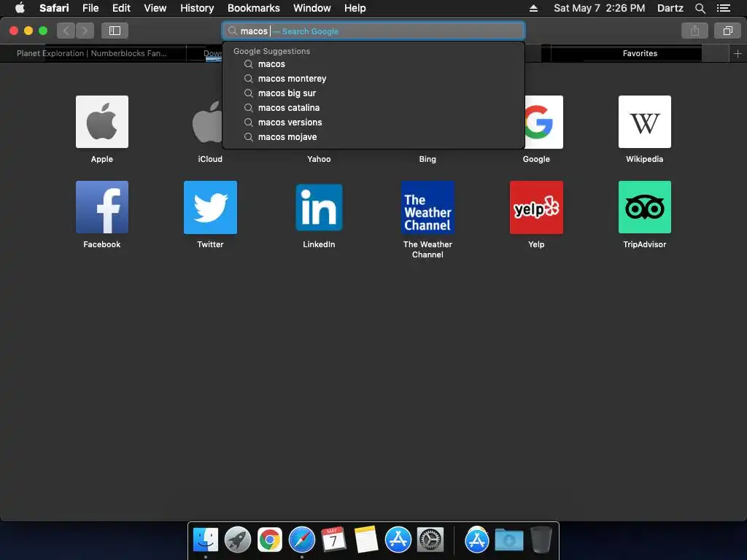Open the Facebook favorite tile

(102, 207)
